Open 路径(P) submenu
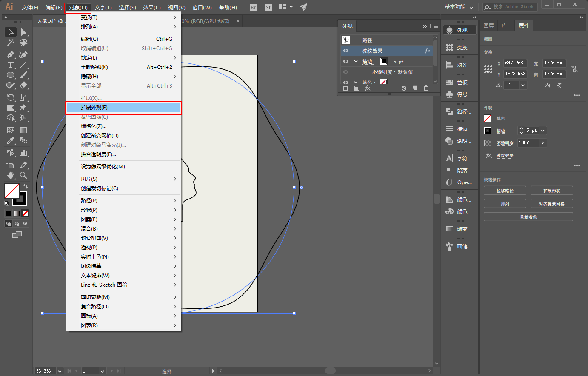This screenshot has width=588, height=376. [124, 200]
